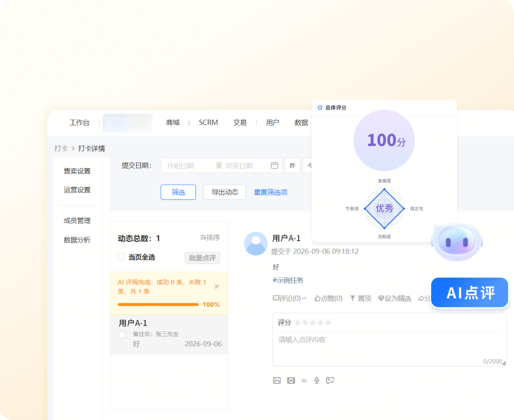Close the AI 评阅完成 notification
This screenshot has height=420, width=514.
tap(217, 287)
